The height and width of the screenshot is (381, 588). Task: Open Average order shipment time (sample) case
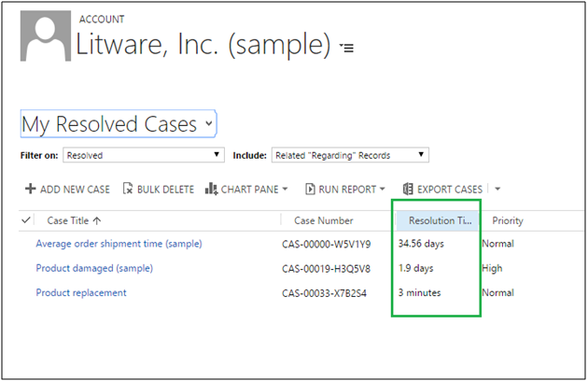[x=119, y=244]
